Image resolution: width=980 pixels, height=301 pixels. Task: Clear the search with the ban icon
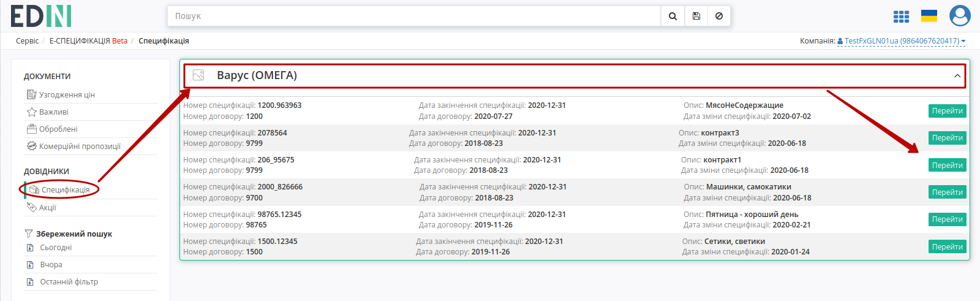click(x=719, y=17)
